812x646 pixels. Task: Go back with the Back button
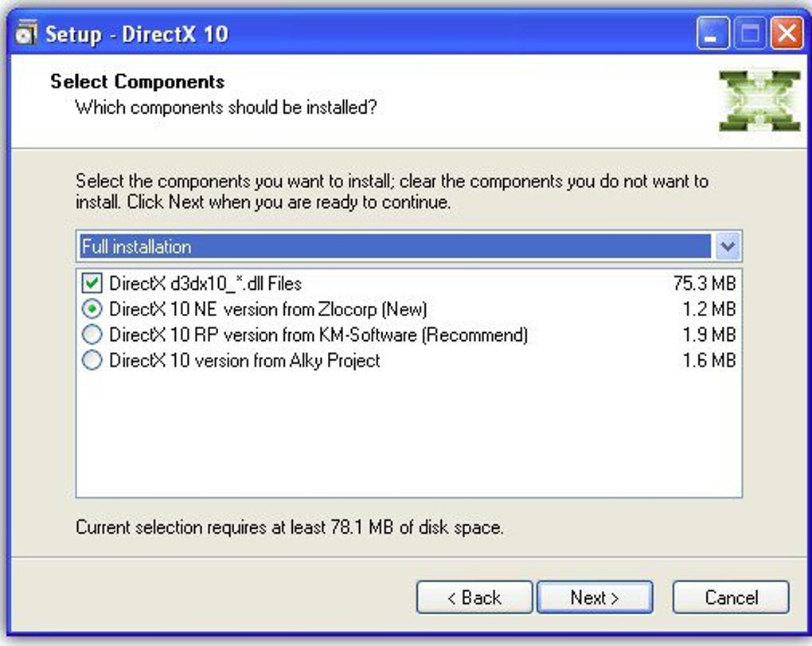[x=474, y=597]
